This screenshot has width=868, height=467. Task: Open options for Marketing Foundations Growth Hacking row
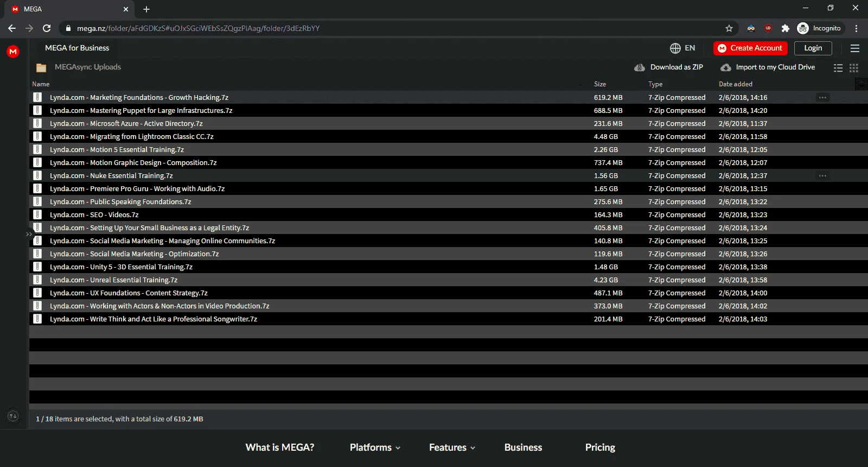[x=822, y=98]
